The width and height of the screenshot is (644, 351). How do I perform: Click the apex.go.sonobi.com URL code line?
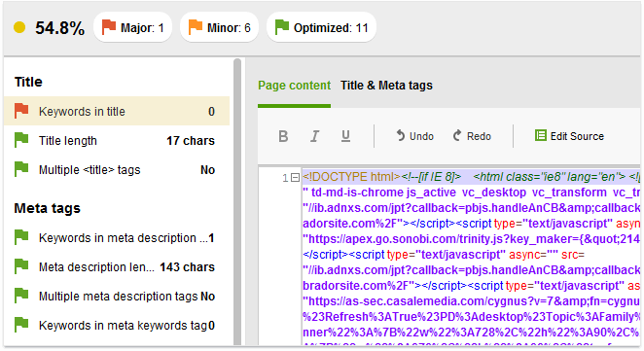click(471, 239)
